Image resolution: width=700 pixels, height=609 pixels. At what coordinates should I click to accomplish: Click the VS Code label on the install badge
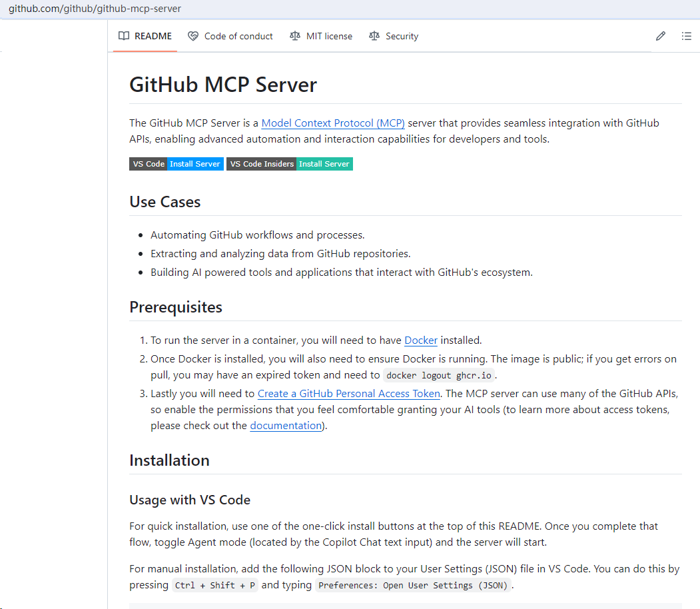click(x=148, y=164)
